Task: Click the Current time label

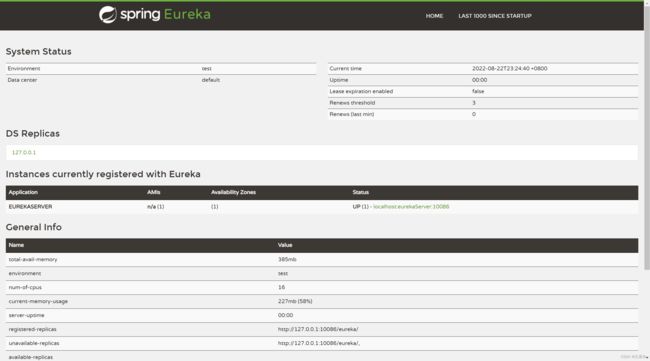Action: tap(345, 68)
